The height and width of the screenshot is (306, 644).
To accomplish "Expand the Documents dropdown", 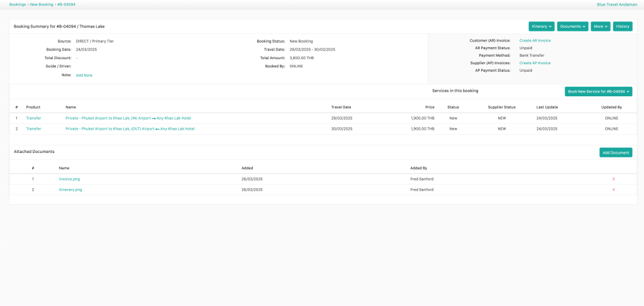I will click(572, 26).
